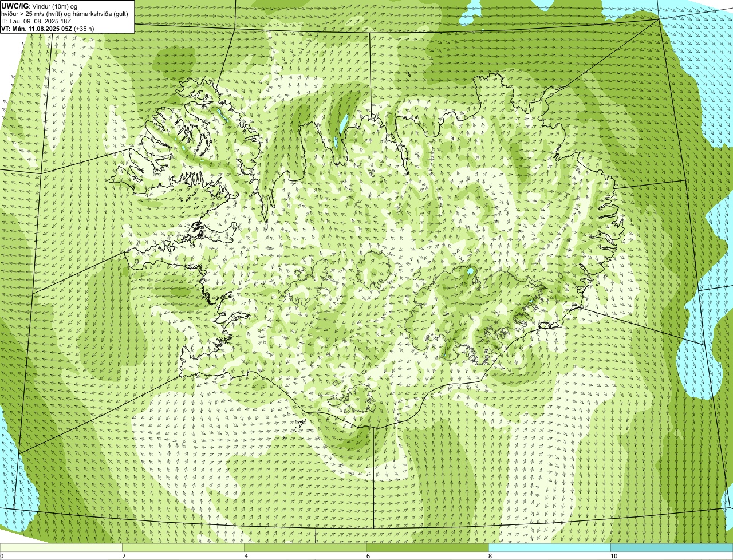Click the text 'VT: Mán. 11.08.2025 05Z (+35 h)'
Viewport: 733px width, 560px height.
tap(48, 29)
